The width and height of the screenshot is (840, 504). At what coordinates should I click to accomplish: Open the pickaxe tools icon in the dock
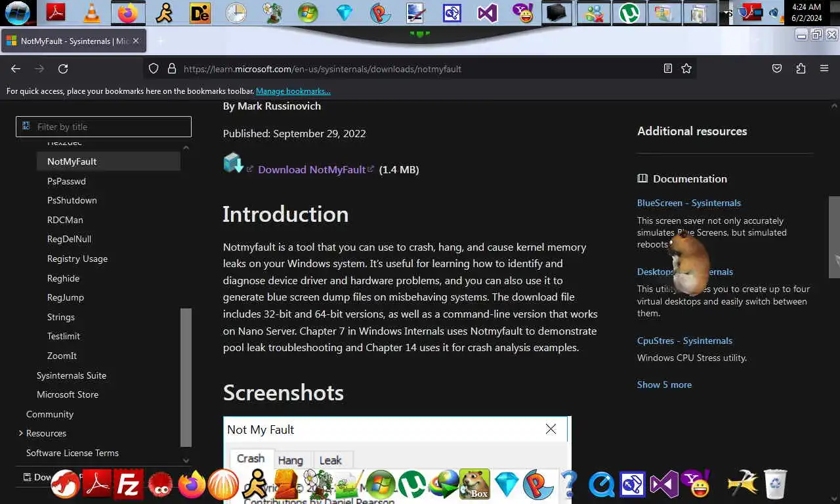tap(743, 484)
